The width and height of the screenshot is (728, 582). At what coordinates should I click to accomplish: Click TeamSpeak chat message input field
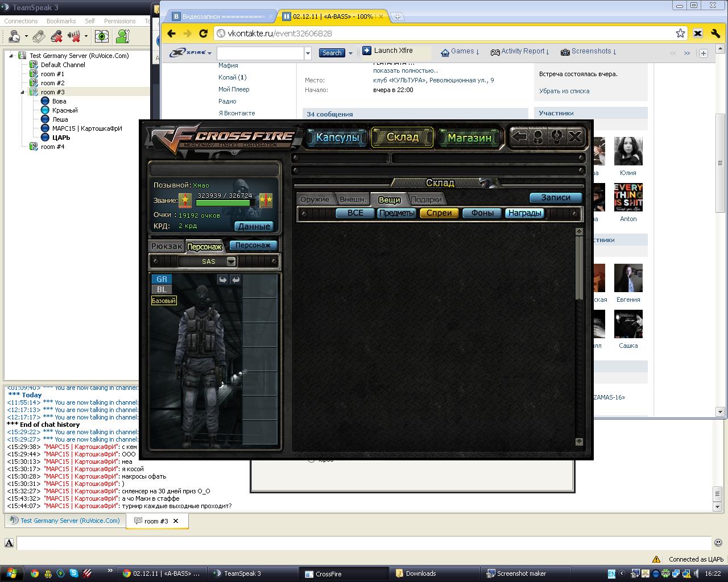pos(364,543)
